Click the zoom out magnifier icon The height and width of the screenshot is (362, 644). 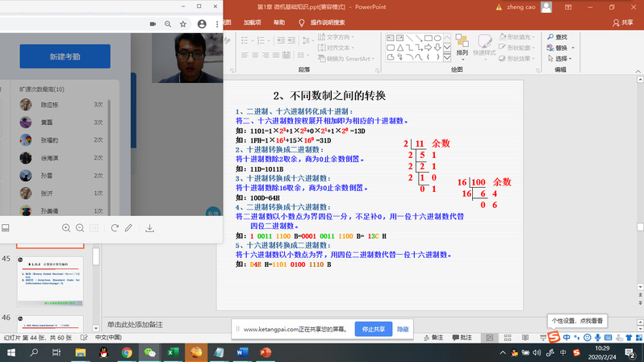(x=80, y=228)
